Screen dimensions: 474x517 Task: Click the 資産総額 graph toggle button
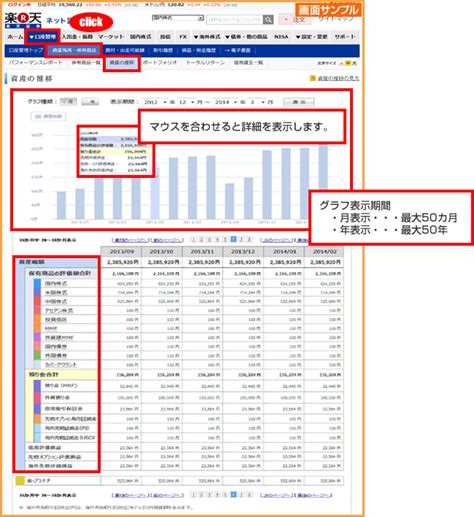point(49,116)
